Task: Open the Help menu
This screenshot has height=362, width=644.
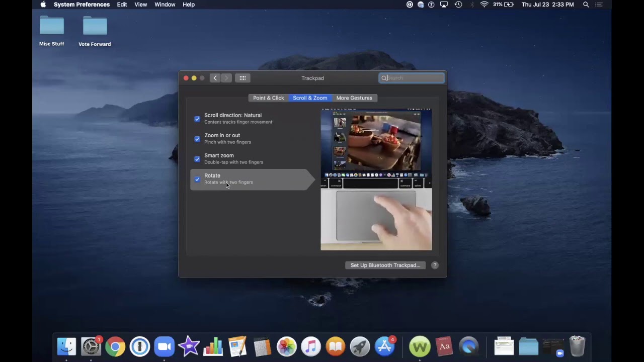Action: pos(189,5)
